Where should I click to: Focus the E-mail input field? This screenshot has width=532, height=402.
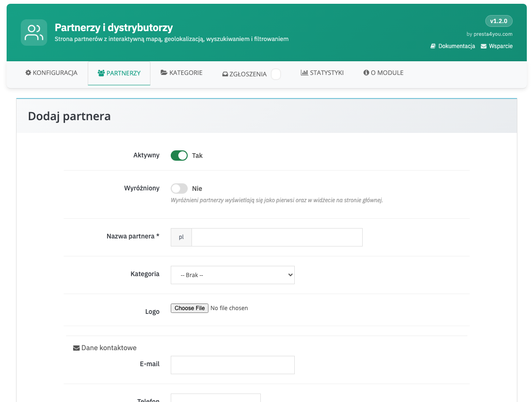coord(233,365)
